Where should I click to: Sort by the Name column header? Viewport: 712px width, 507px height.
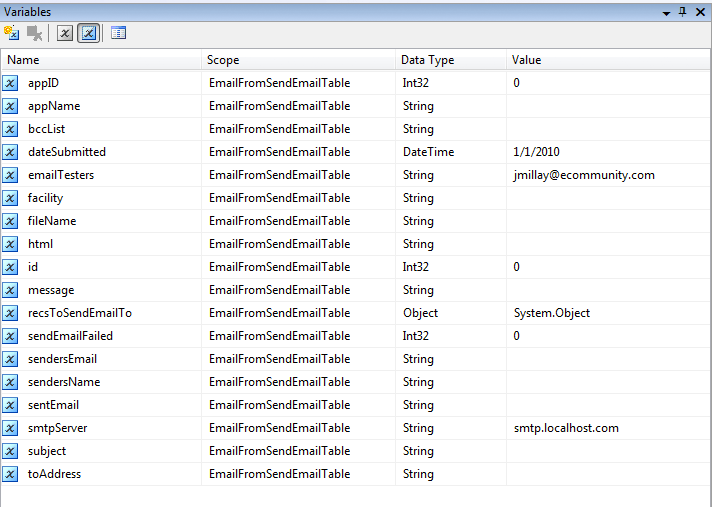pyautogui.click(x=100, y=60)
